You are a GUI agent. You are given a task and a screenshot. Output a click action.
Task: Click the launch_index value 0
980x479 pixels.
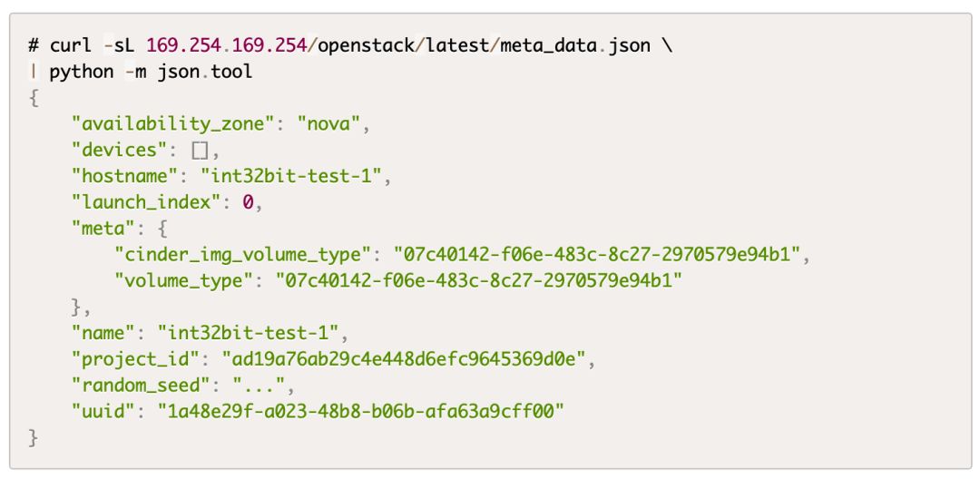point(248,202)
